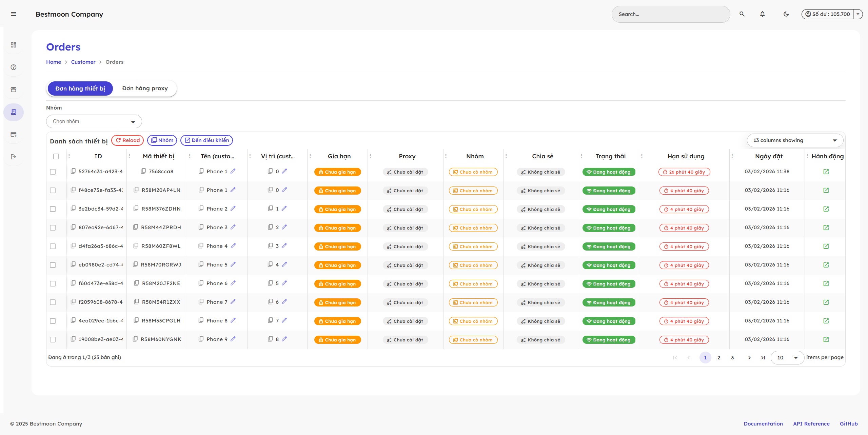Switch to Đơn hàng proxy tab
Image resolution: width=868 pixels, height=435 pixels.
click(x=145, y=88)
